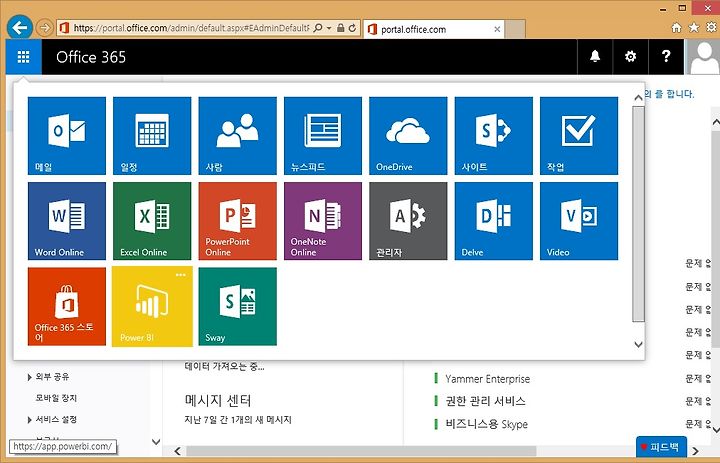Launch Excel Online tile
Image resolution: width=720 pixels, height=463 pixels.
[152, 221]
